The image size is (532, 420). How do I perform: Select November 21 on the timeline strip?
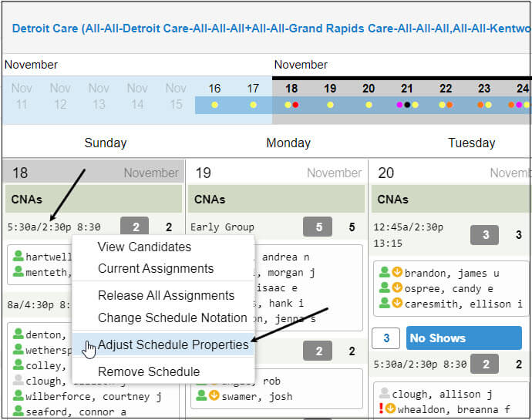(407, 89)
